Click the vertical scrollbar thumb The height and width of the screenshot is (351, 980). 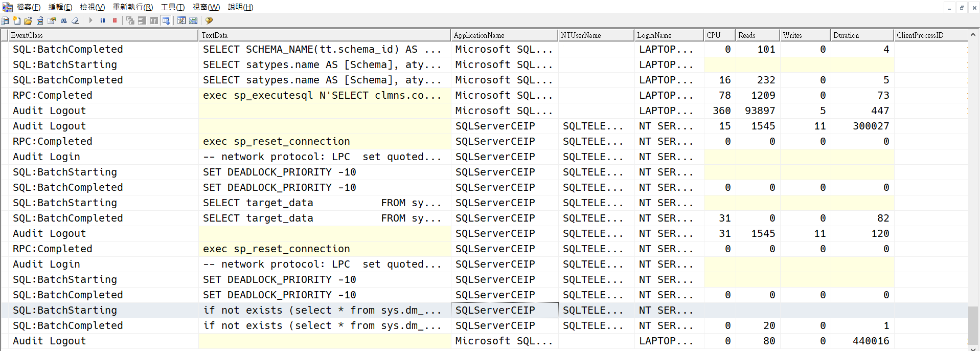973,326
